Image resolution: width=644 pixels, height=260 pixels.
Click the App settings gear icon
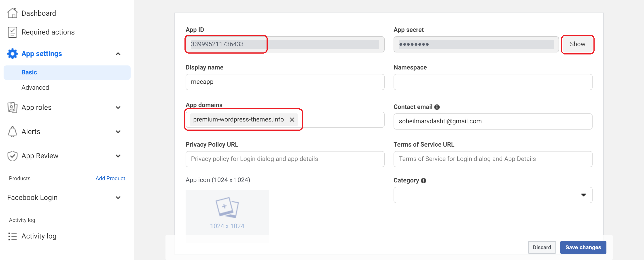[x=12, y=54]
